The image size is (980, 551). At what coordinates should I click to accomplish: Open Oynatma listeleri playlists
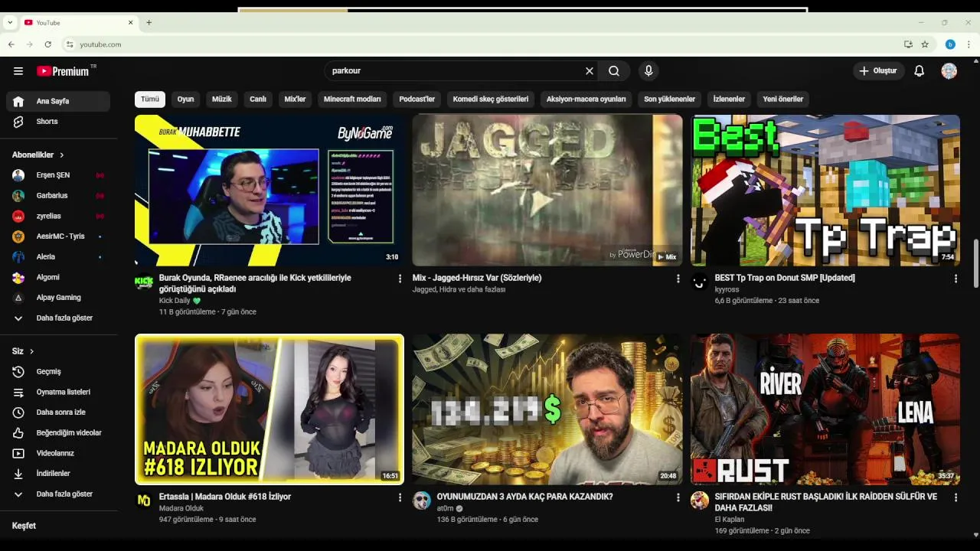(58, 392)
